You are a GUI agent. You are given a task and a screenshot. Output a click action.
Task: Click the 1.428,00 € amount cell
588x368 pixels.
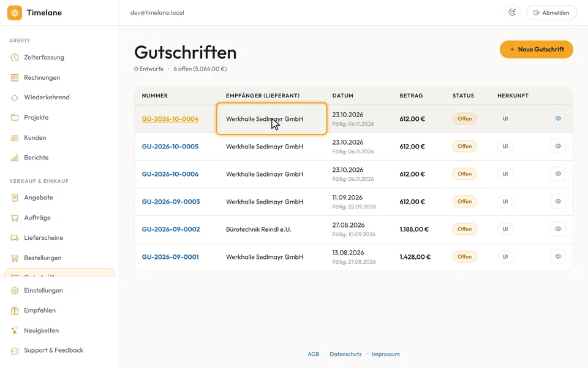[x=415, y=257]
